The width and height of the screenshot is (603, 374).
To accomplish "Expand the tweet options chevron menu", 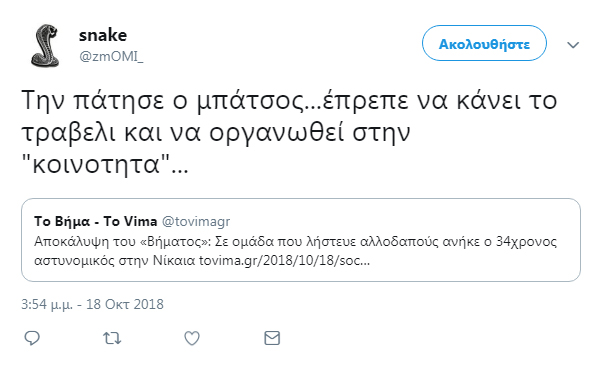I will [573, 45].
